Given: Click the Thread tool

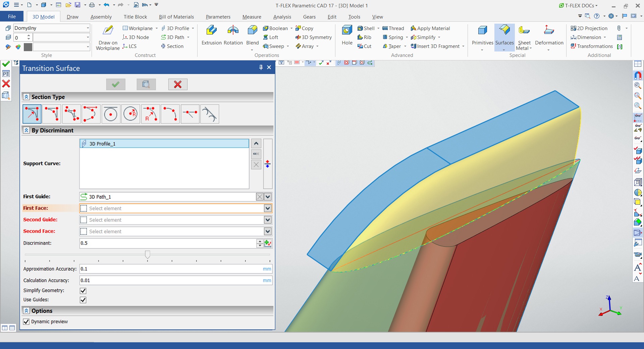Looking at the screenshot, I should coord(393,28).
